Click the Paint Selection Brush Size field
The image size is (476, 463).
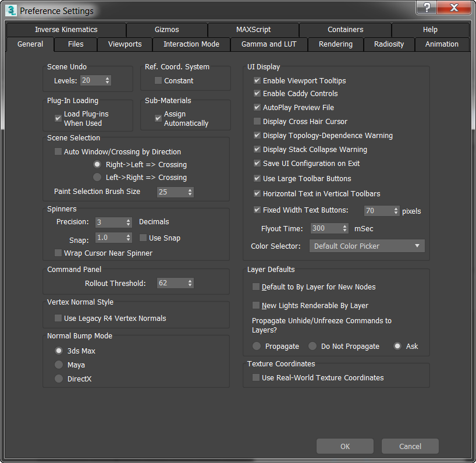(172, 192)
